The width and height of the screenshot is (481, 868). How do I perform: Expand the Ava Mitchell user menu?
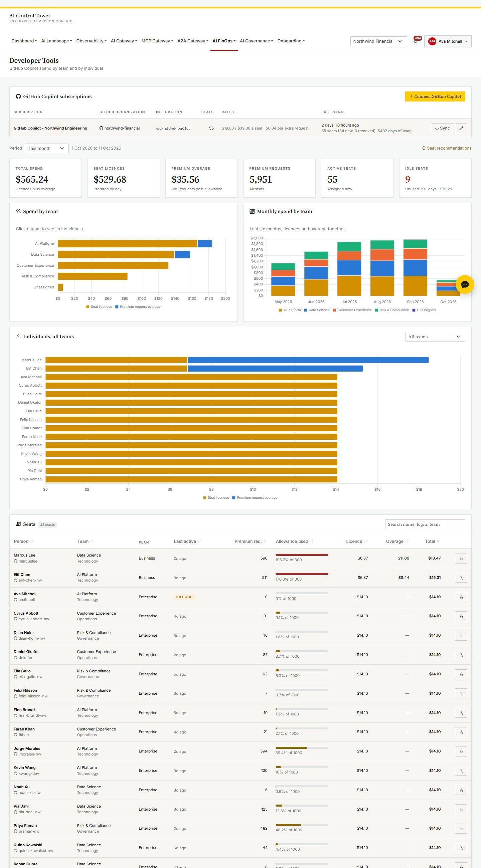tap(448, 41)
